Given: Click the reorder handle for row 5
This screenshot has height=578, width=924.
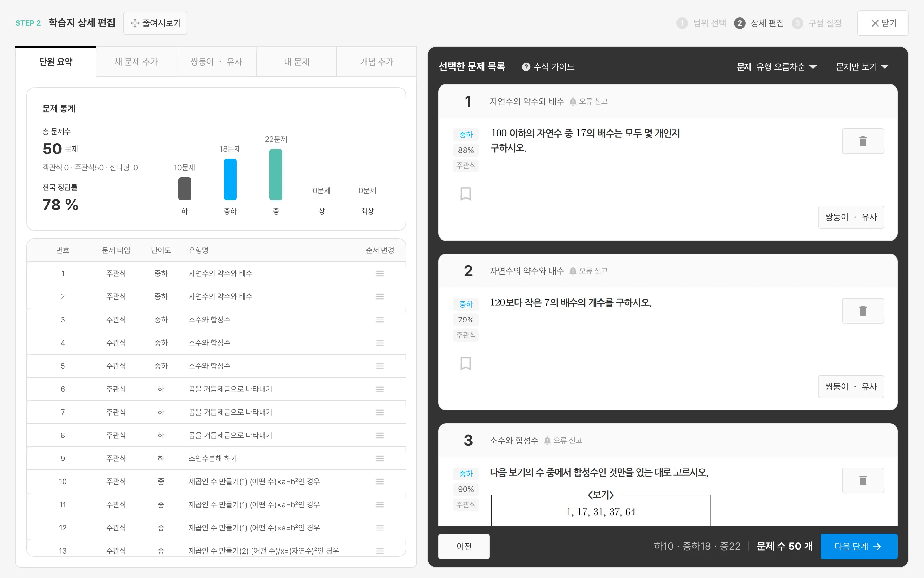Looking at the screenshot, I should pos(380,366).
